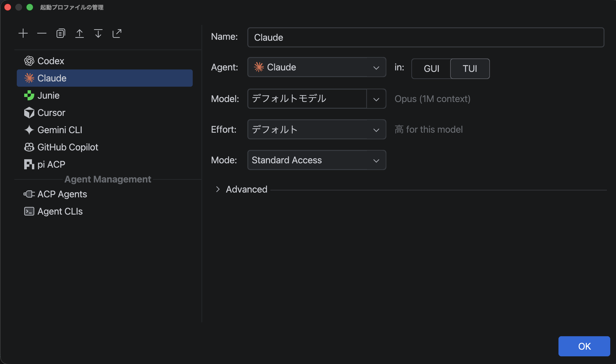Viewport: 616px width, 364px height.
Task: Open Agent CLIs management
Action: click(x=105, y=211)
